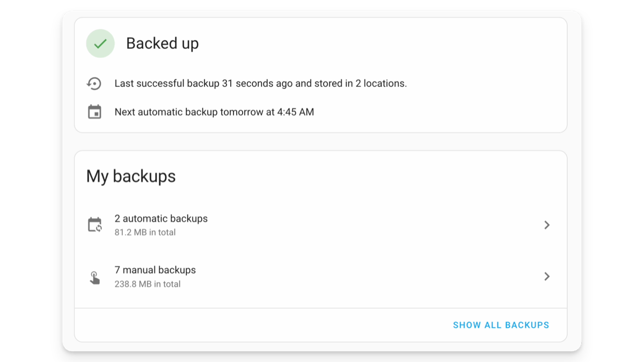Click the next automatic backup schedule text
Viewport: 644px width, 362px height.
(x=214, y=112)
